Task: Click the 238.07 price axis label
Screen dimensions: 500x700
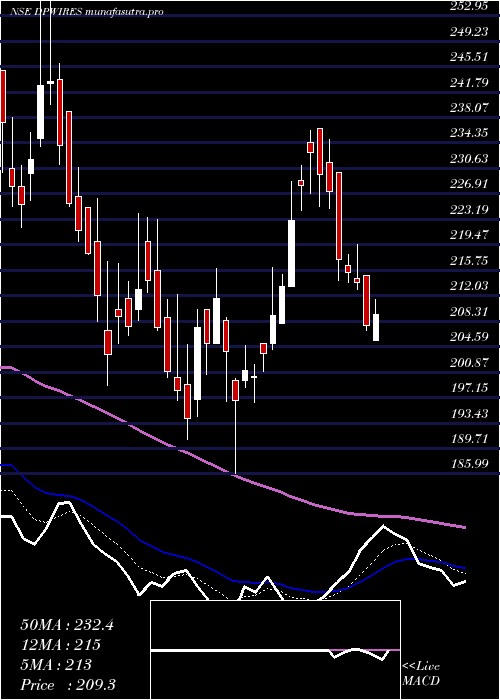Action: pyautogui.click(x=470, y=108)
